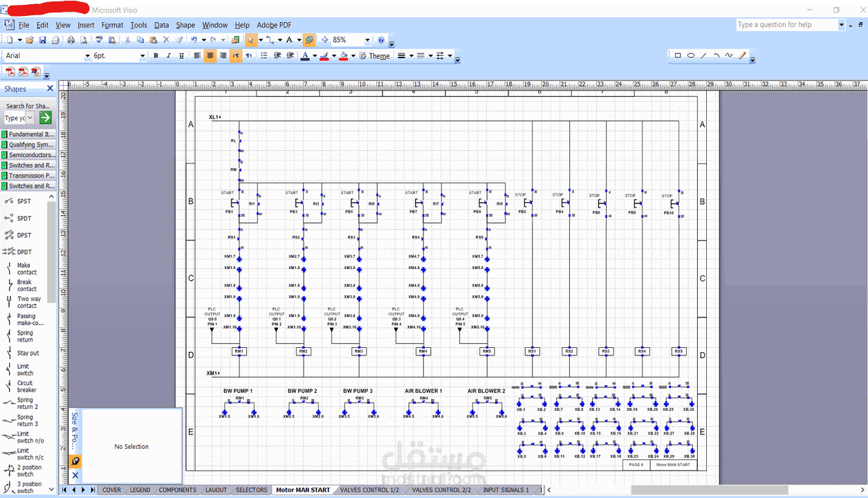
Task: Switch to the VALVES CONTROL 1/2 page tab
Action: (x=369, y=490)
